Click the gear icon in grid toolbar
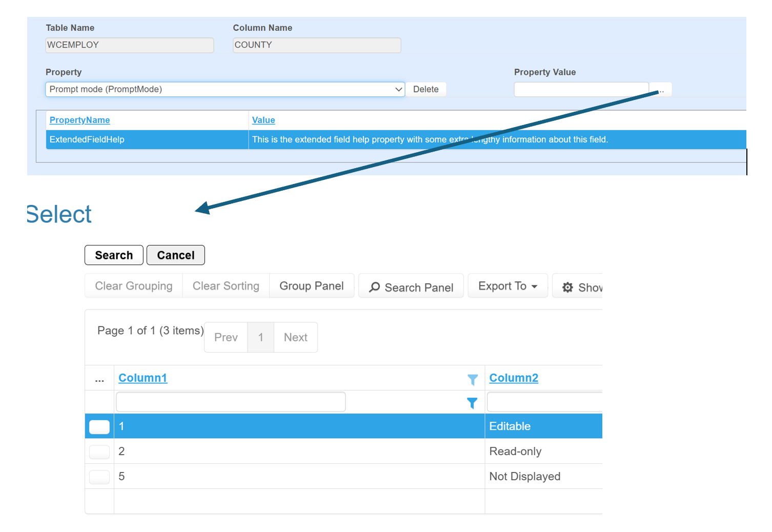 567,288
